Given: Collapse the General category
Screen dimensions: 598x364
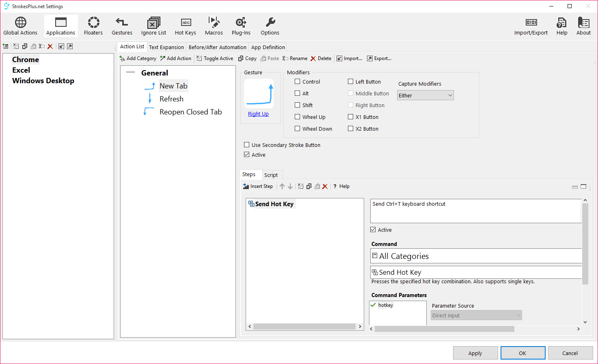Looking at the screenshot, I should 130,73.
